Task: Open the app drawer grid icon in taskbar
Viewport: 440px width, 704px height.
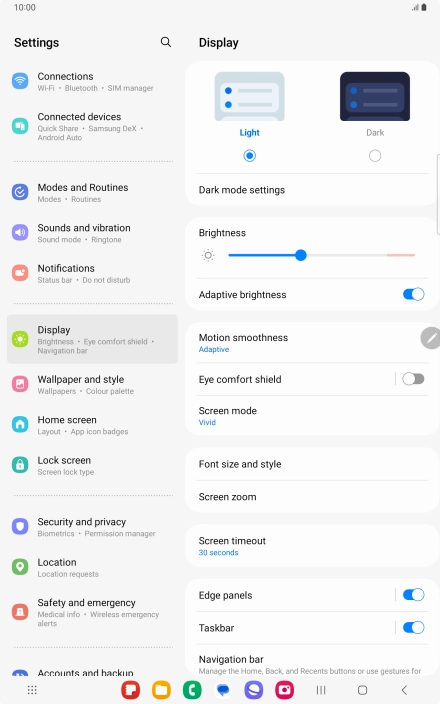Action: (32, 690)
